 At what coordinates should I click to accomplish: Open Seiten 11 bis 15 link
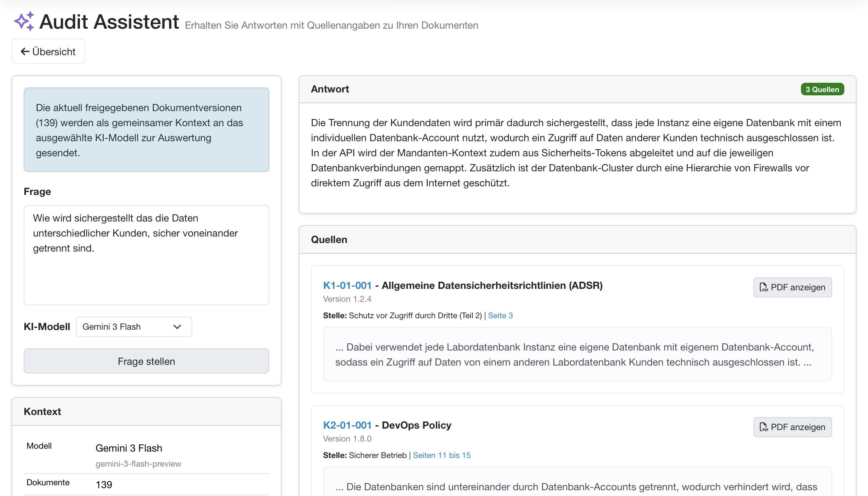pos(442,455)
